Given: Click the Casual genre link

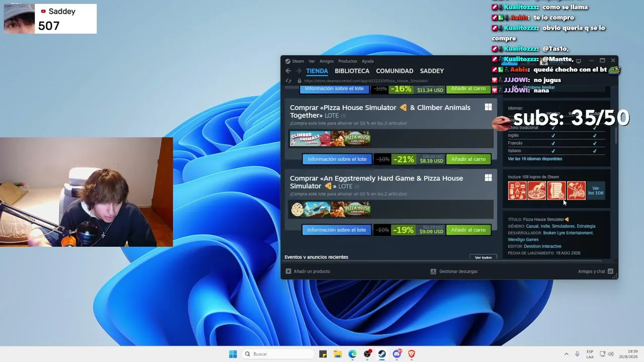Looking at the screenshot, I should [532, 226].
